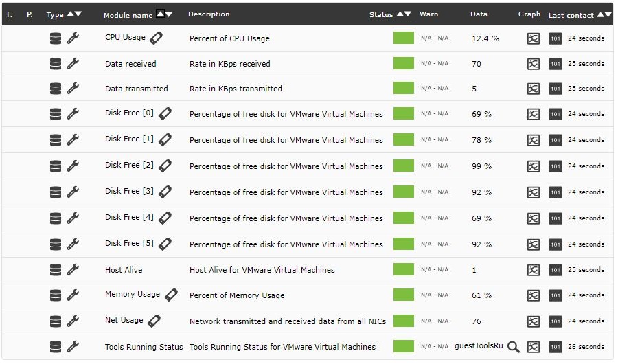Open graph icon for Net Usage row
The height and width of the screenshot is (364, 618).
click(x=534, y=321)
